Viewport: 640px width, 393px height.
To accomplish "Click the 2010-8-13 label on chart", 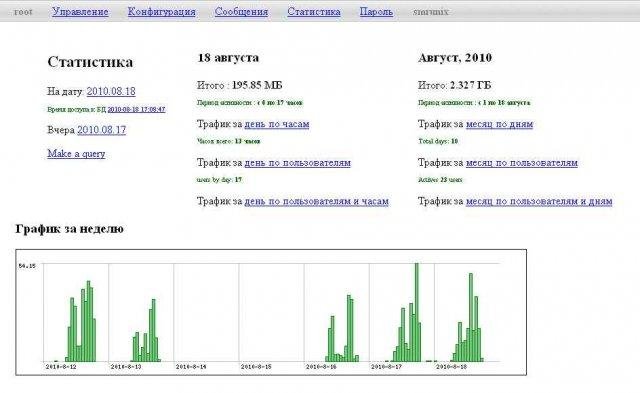I will click(x=126, y=366).
